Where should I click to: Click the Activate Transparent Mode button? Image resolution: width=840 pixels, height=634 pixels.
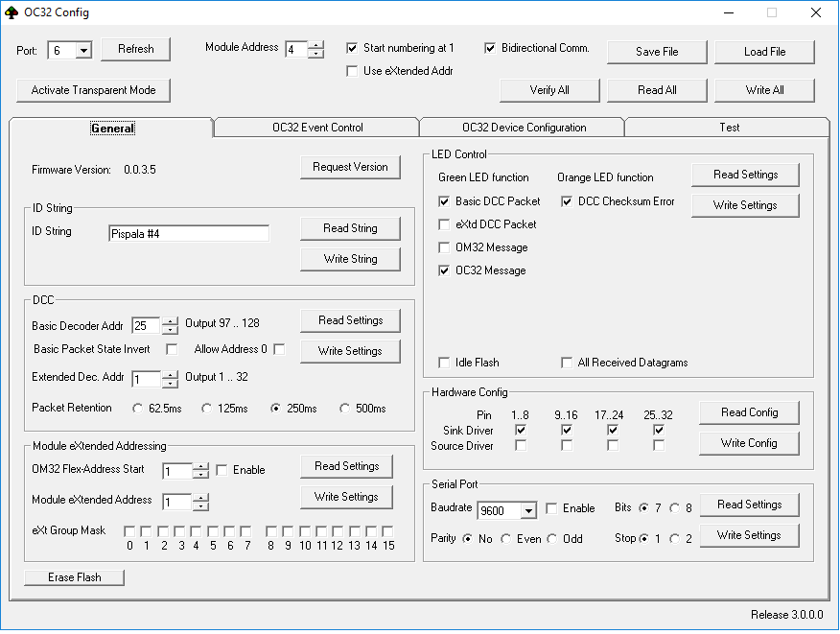[x=93, y=90]
